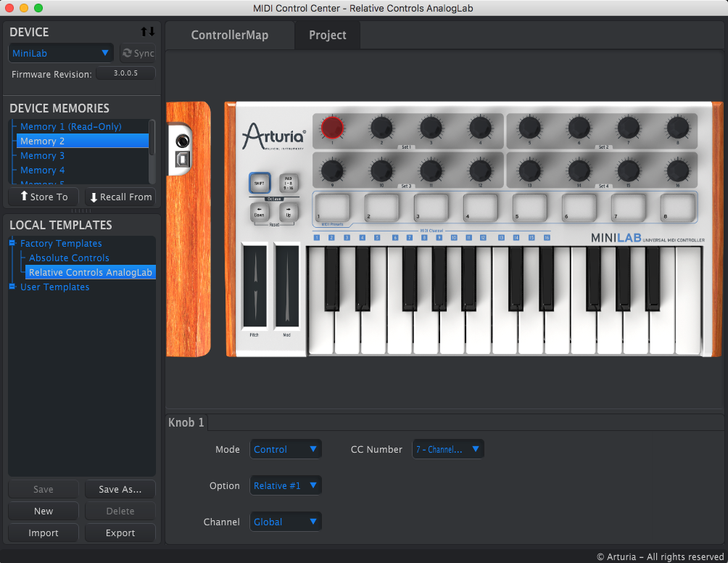
Task: Click the Knob 1 settings tab
Action: pos(186,422)
